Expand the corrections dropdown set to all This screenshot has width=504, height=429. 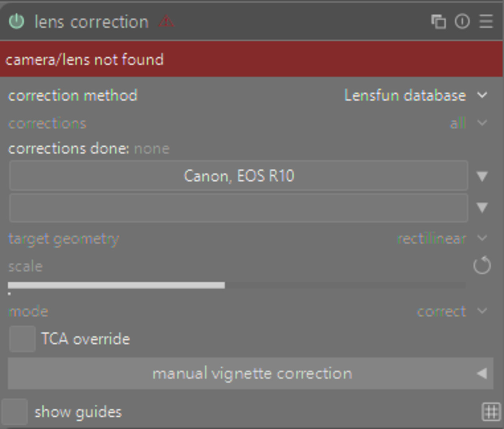467,124
